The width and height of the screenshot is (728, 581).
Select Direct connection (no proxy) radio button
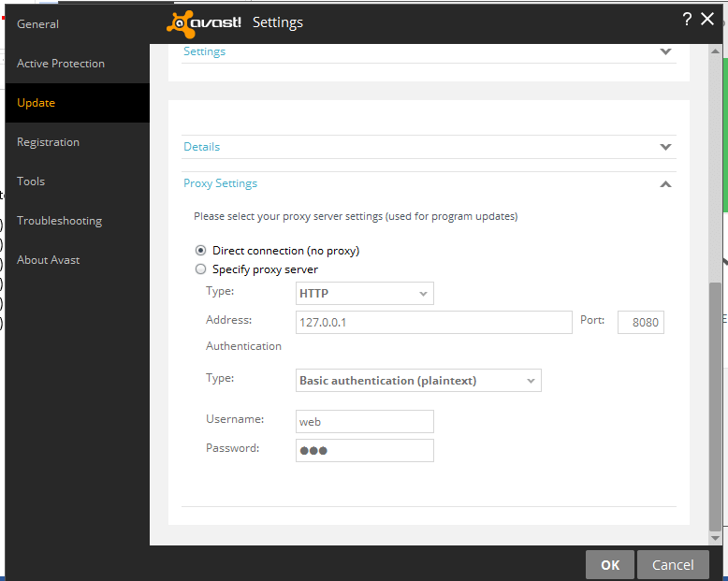[200, 251]
